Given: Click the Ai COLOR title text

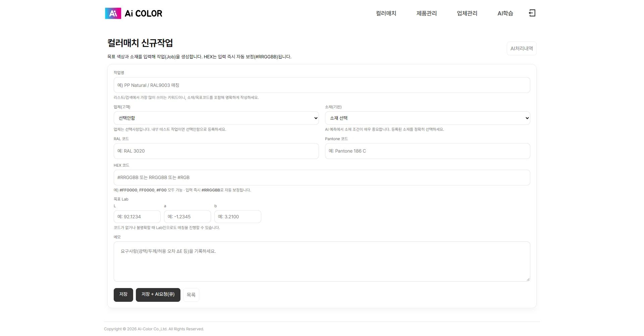Looking at the screenshot, I should pyautogui.click(x=144, y=13).
